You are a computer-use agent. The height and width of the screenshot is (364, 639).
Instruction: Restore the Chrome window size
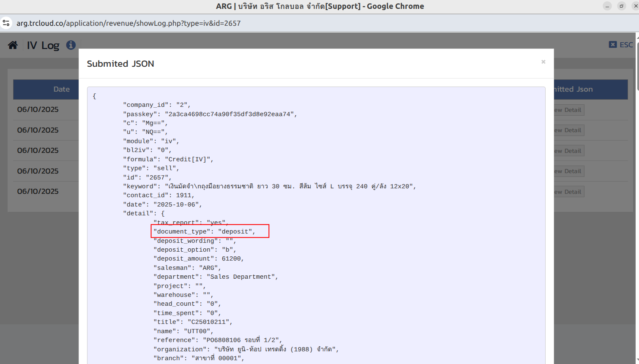621,6
